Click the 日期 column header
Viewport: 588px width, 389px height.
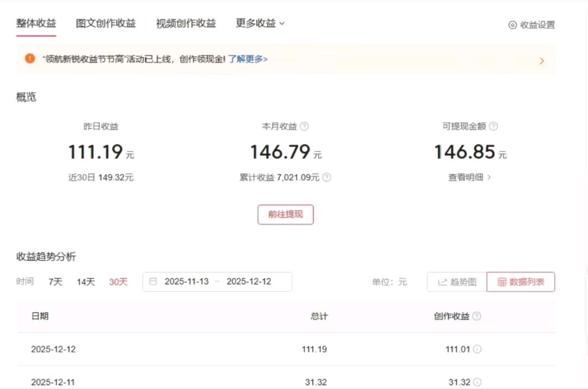point(40,316)
